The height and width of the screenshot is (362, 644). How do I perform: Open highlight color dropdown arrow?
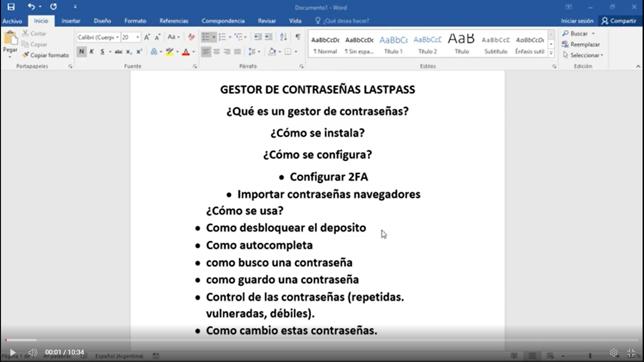tap(177, 52)
